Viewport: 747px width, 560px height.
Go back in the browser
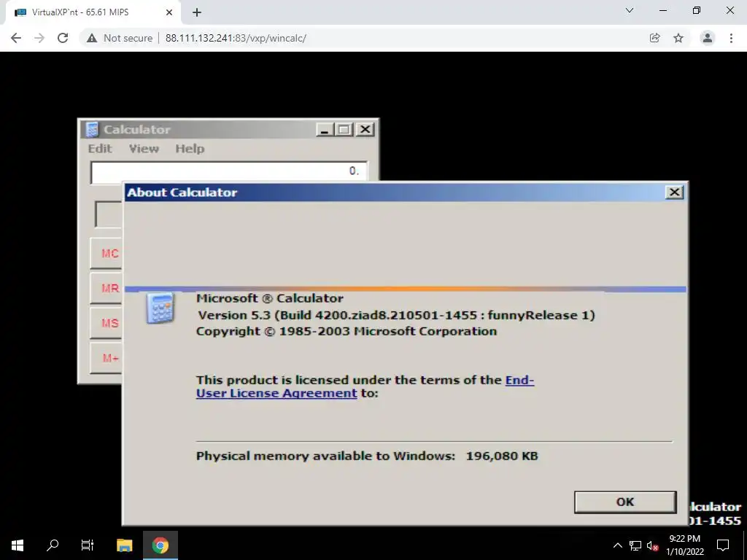[x=16, y=38]
